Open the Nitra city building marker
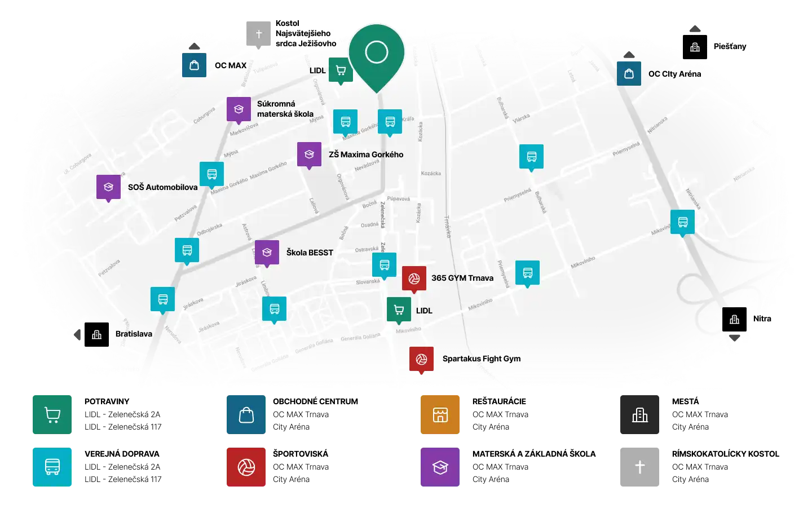Screen dimensions: 812x526 point(734,319)
